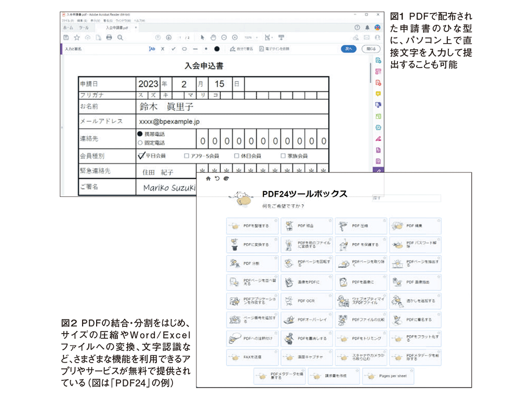532x399 pixels.
Task: Click the page number field
Action: [x=180, y=37]
